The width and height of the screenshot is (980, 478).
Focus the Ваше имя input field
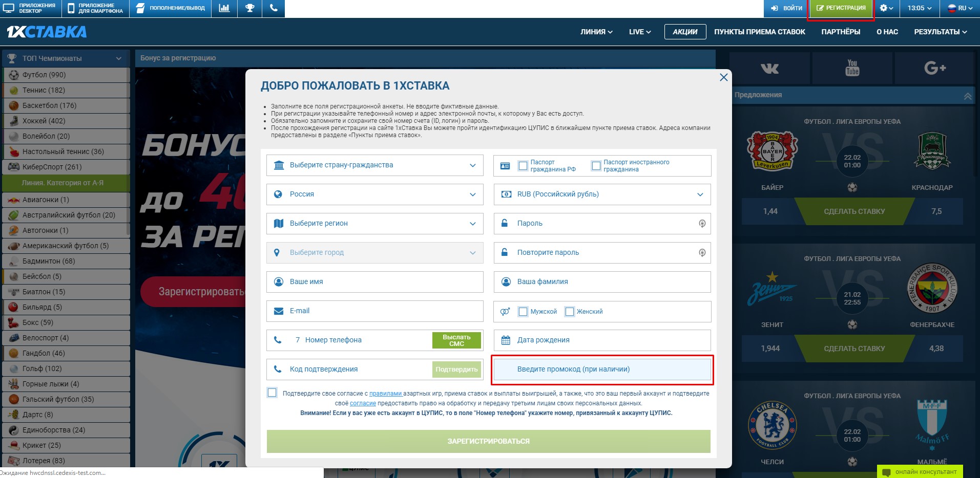[374, 282]
